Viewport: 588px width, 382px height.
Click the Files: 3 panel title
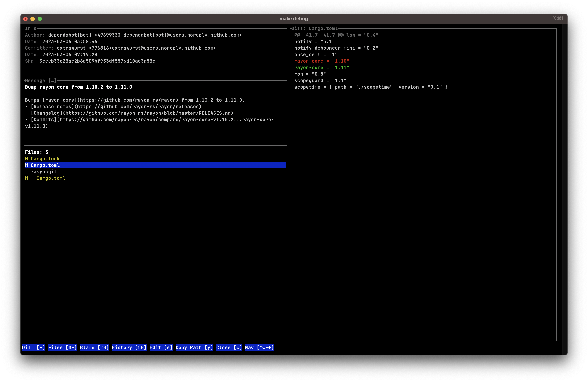(37, 152)
